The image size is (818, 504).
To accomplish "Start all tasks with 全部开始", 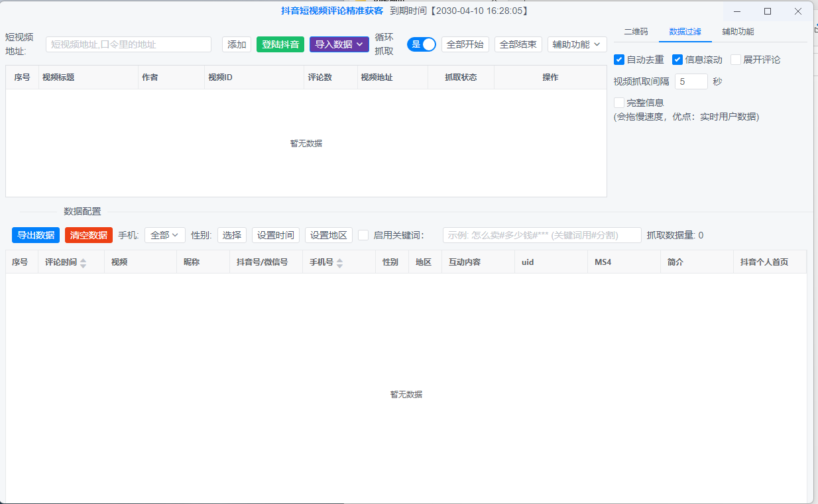I will (465, 44).
